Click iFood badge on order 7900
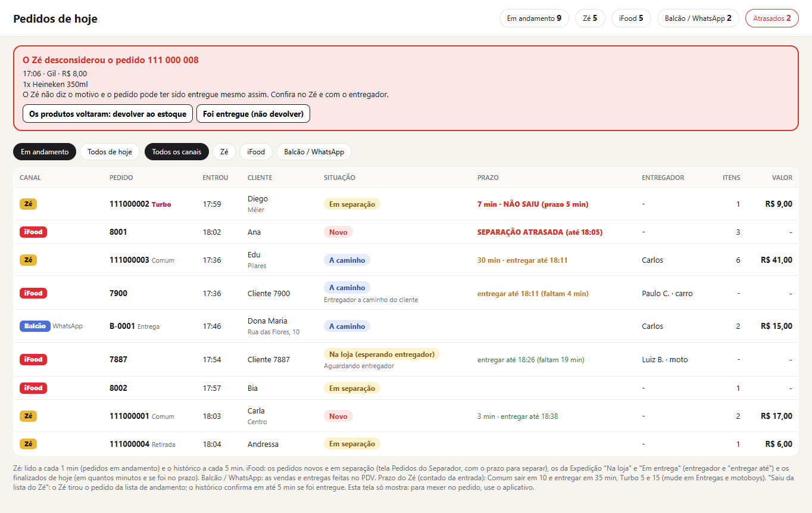812x513 pixels. coord(33,293)
